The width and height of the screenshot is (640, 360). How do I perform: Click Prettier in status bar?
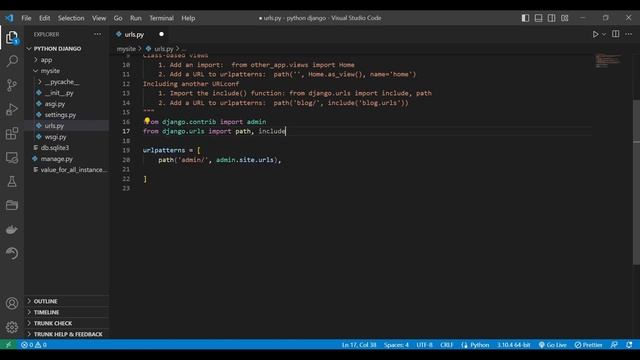pos(588,345)
